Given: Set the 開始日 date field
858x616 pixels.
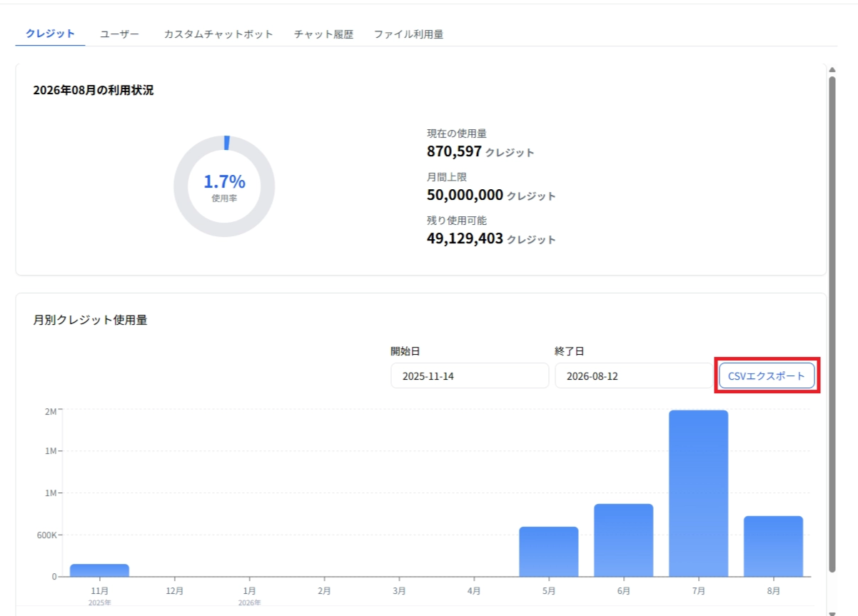Looking at the screenshot, I should pos(470,376).
